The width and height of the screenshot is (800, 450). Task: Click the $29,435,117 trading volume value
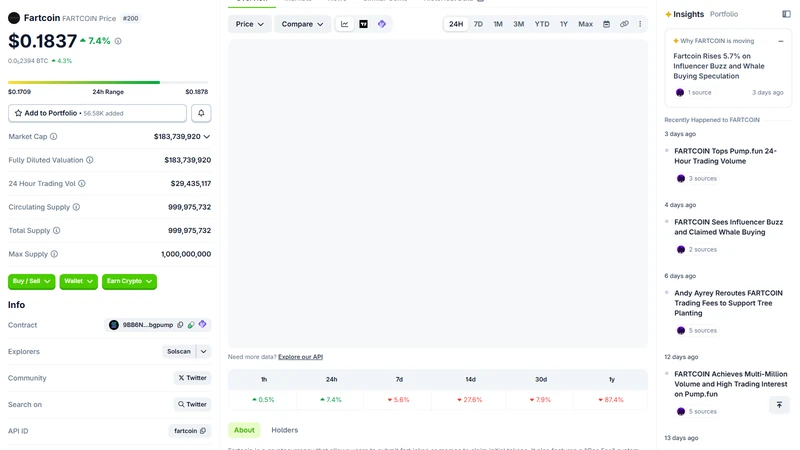click(x=191, y=184)
